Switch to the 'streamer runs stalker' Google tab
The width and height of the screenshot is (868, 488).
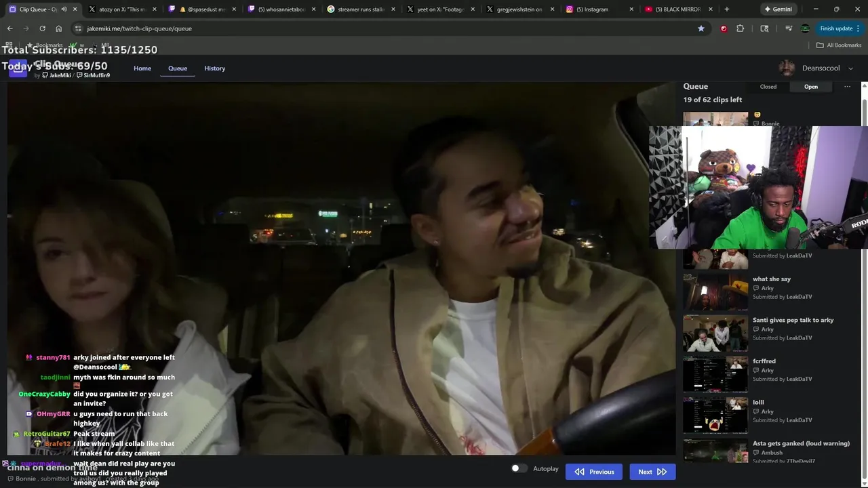tap(360, 9)
